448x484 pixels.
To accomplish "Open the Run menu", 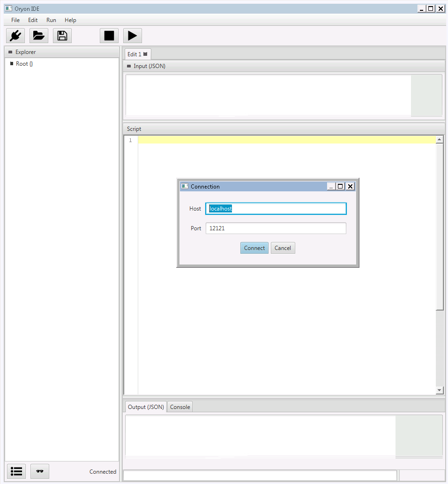I will (51, 20).
